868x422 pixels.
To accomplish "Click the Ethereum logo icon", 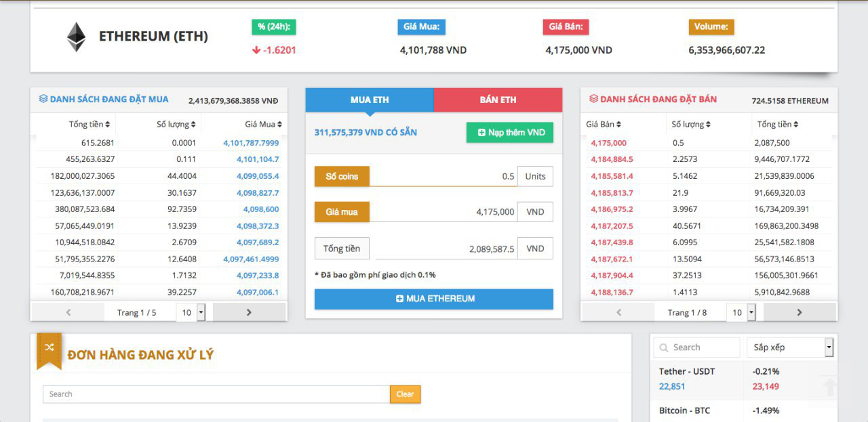I will coord(76,37).
